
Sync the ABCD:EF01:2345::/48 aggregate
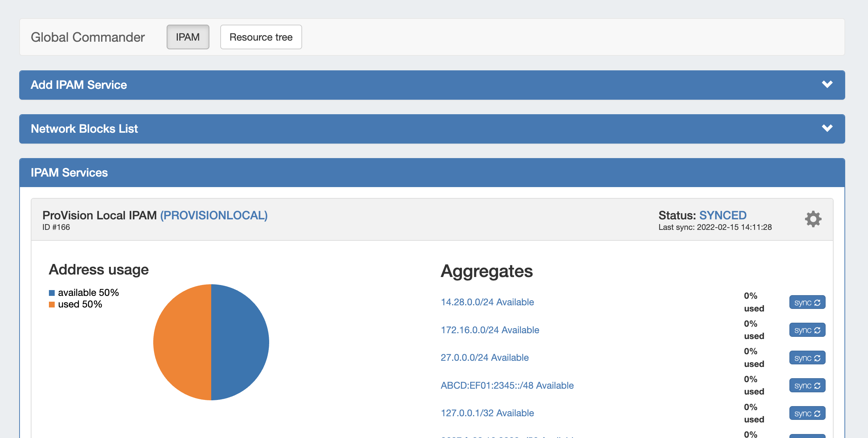[807, 385]
